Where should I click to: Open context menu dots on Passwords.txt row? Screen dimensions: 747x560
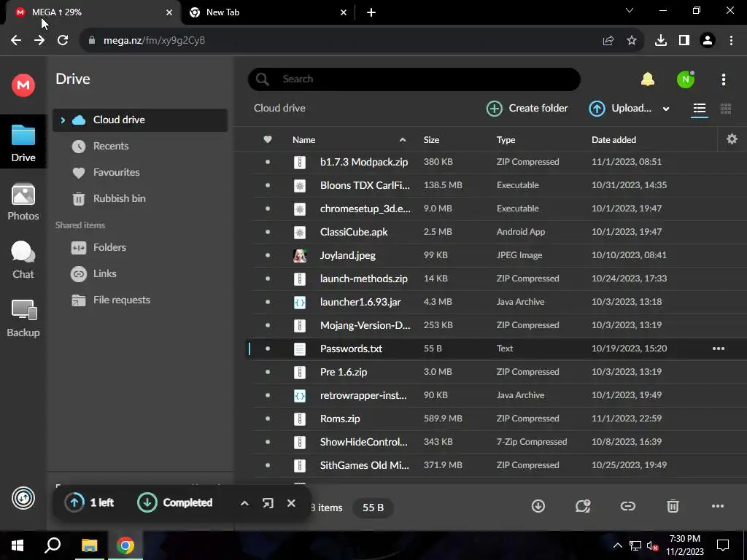718,349
